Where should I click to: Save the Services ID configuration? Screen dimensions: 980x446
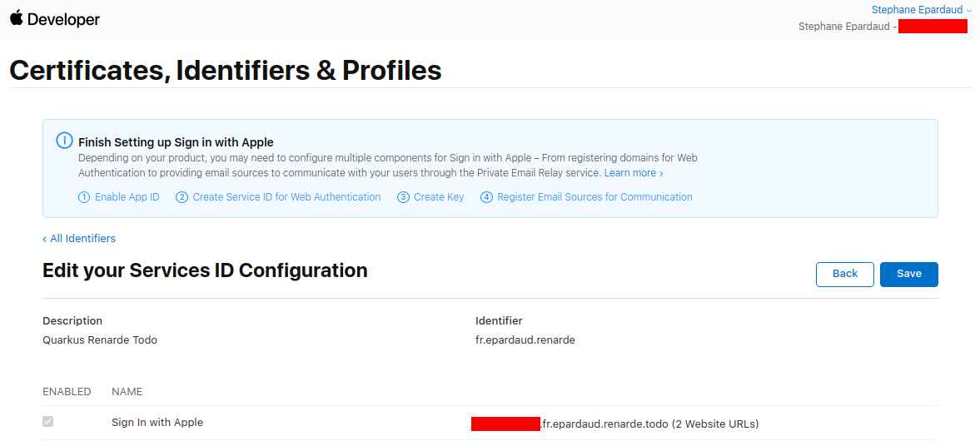tap(908, 274)
